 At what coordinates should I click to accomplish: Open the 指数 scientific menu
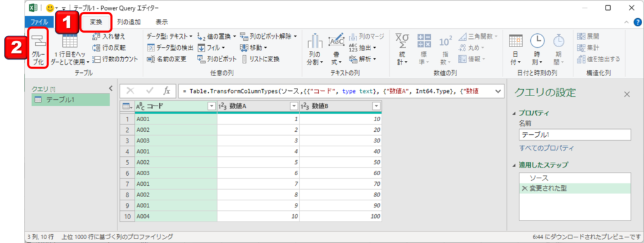tap(445, 48)
